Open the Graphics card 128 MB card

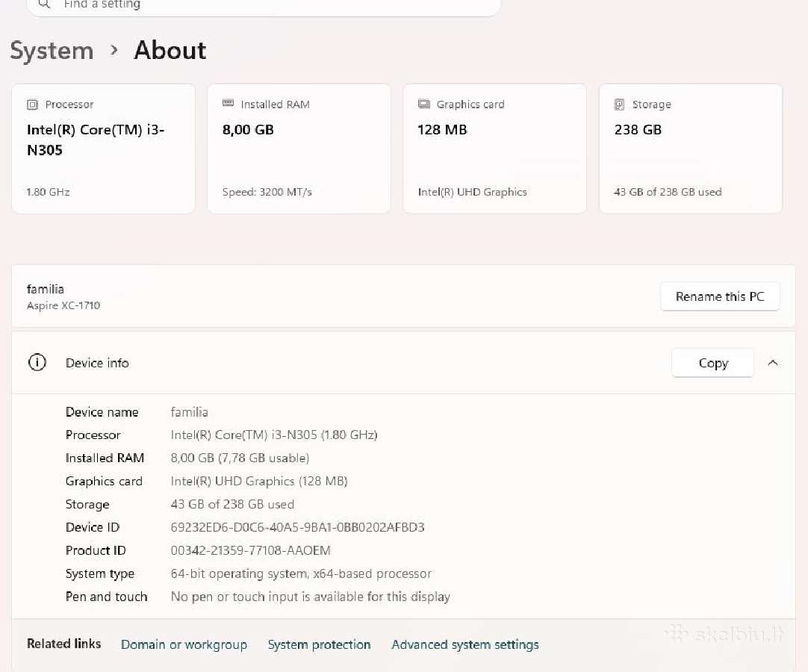tap(494, 149)
